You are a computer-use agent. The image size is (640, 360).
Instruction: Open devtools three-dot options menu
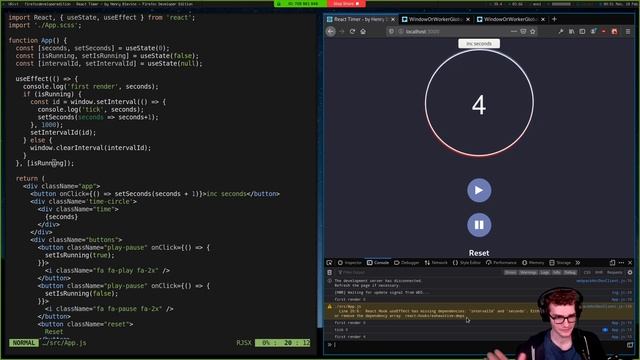coord(621,262)
